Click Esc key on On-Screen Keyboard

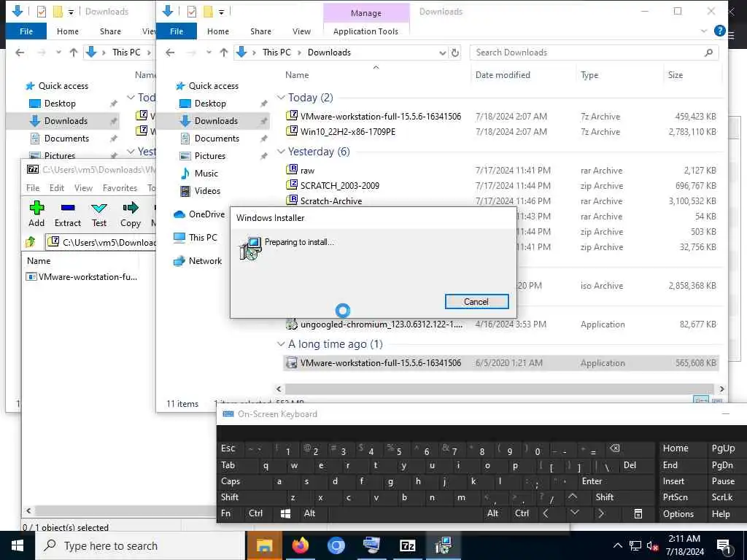pyautogui.click(x=230, y=448)
